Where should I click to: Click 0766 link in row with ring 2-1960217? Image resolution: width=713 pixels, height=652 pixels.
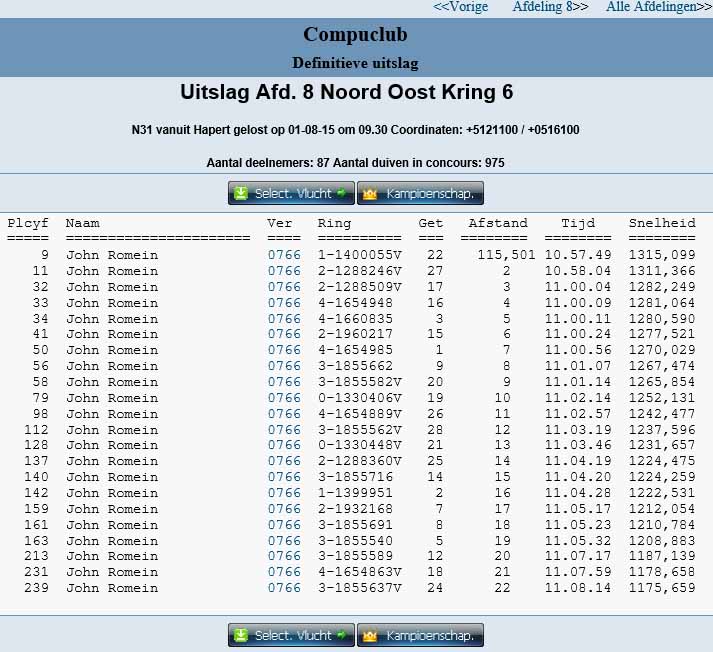click(x=284, y=334)
